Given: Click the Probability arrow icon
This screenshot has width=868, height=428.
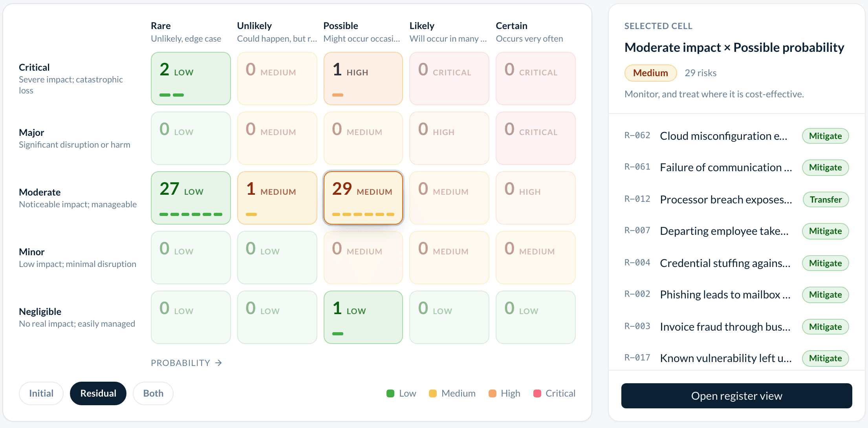Looking at the screenshot, I should tap(219, 363).
